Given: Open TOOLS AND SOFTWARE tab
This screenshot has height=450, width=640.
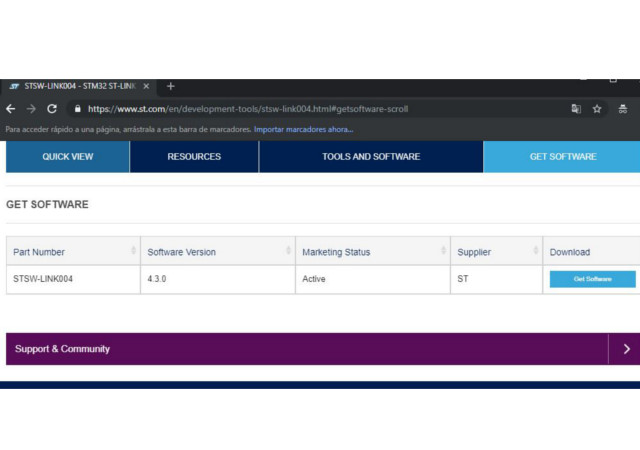Looking at the screenshot, I should [x=371, y=157].
